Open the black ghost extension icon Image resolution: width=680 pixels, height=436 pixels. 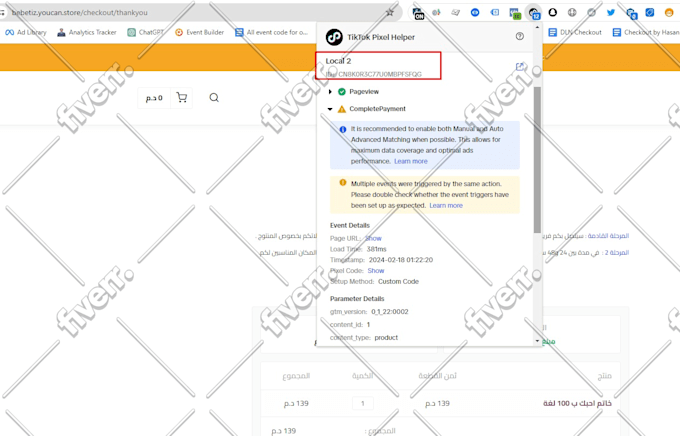click(x=552, y=13)
